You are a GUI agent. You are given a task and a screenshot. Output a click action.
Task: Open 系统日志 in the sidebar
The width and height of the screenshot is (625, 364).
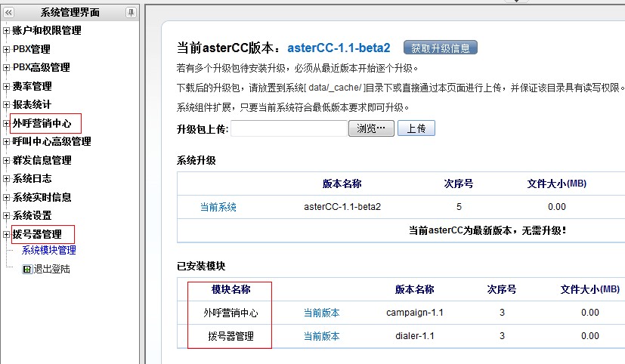[x=32, y=179]
